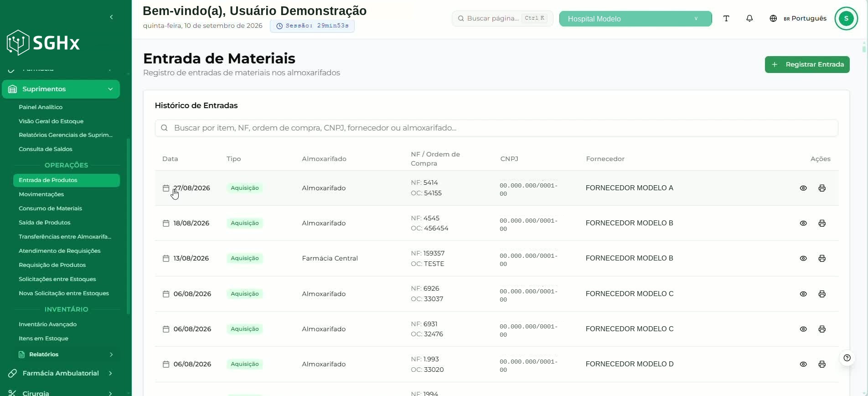View details of the 13/08/2026 entry
Viewport: 868px width, 396px height.
pos(803,258)
